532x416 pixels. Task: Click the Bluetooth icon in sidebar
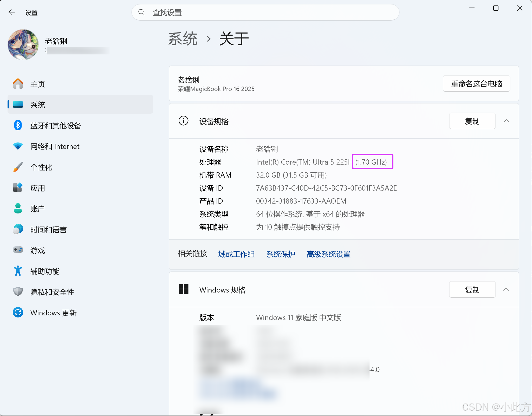pyautogui.click(x=18, y=125)
